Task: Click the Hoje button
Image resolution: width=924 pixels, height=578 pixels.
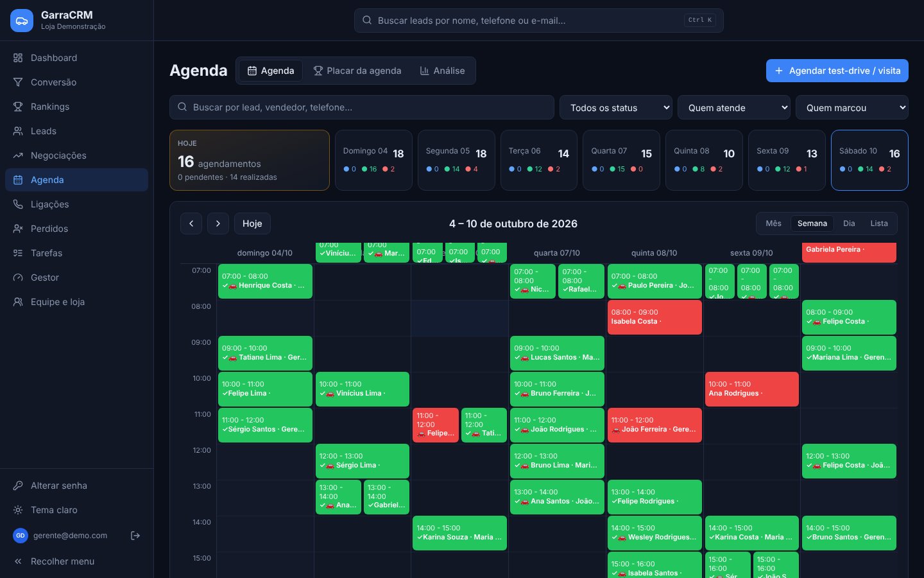Action: coord(252,223)
